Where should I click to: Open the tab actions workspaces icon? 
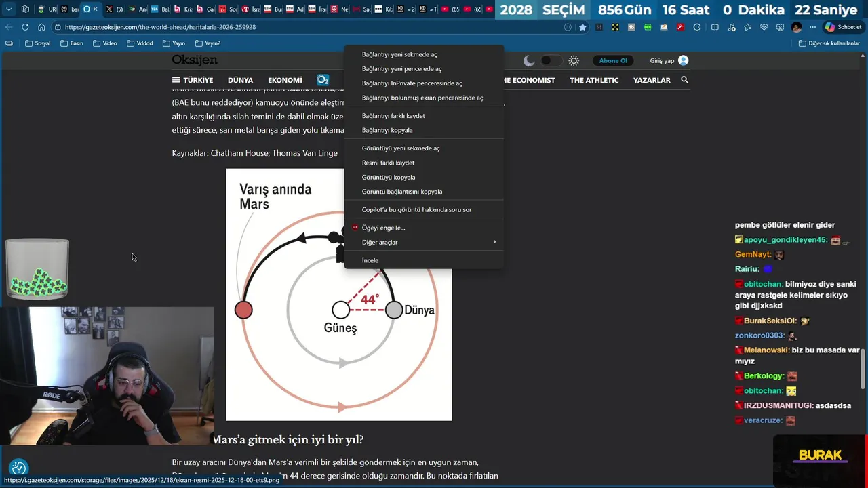[x=25, y=9]
